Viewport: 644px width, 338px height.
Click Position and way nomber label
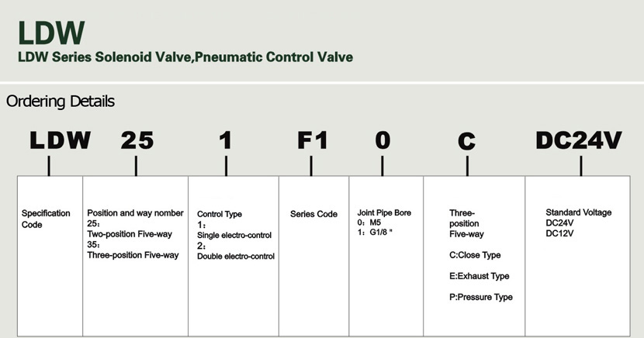(x=135, y=213)
